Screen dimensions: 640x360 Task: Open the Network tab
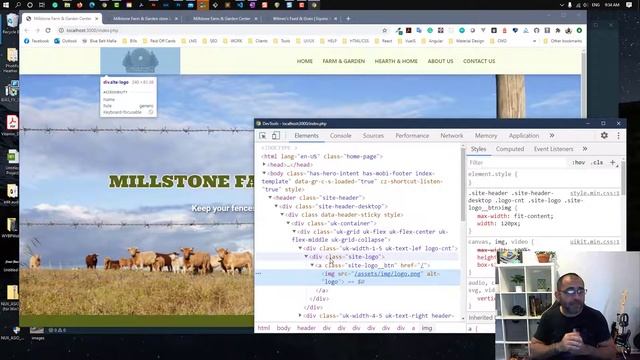pyautogui.click(x=451, y=136)
